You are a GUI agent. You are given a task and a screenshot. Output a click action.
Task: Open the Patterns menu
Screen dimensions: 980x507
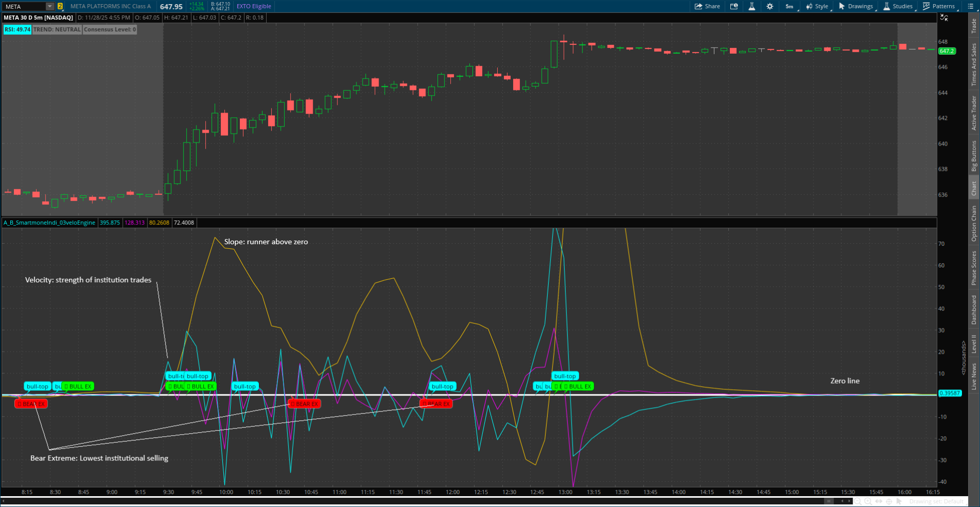[x=939, y=6]
